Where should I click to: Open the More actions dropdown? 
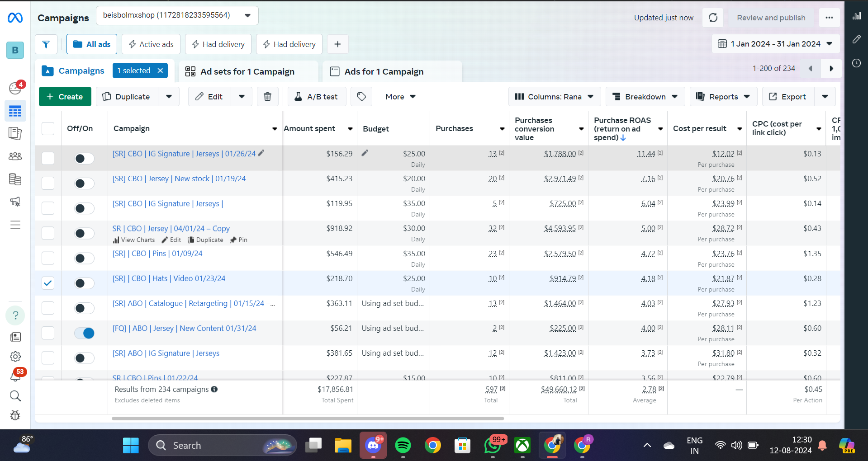[x=400, y=97]
